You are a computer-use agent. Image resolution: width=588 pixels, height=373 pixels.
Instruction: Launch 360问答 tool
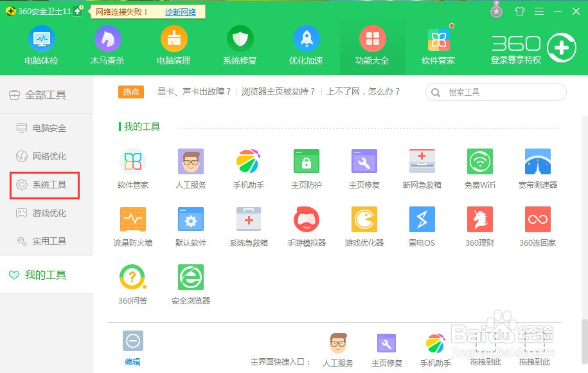(x=133, y=284)
